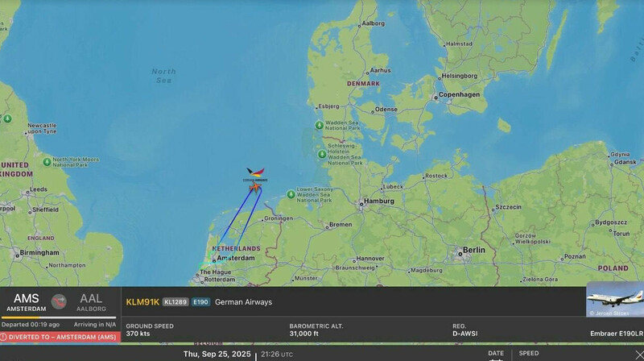644x361 pixels.
Task: Open the aircraft photo thumbnail
Action: coord(615,299)
